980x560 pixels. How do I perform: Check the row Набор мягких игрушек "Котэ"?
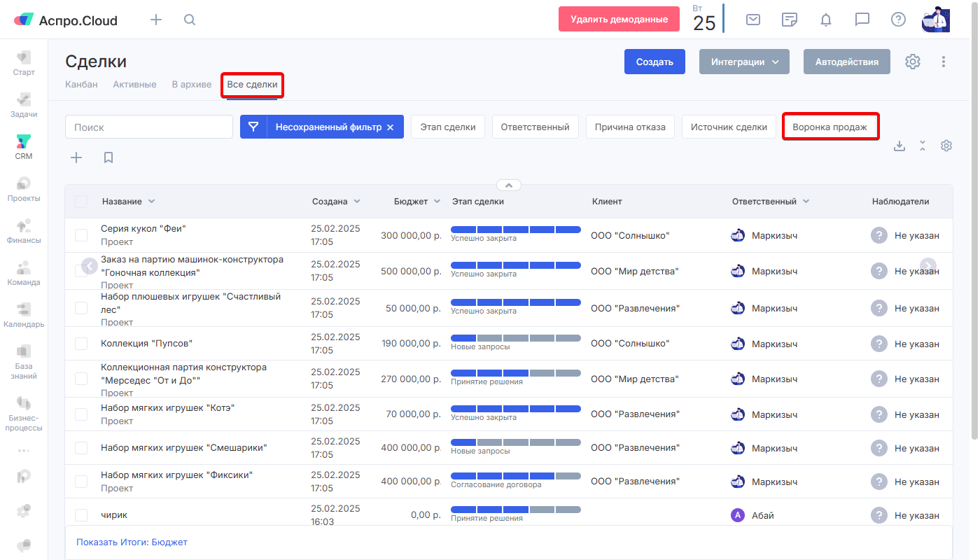(81, 414)
